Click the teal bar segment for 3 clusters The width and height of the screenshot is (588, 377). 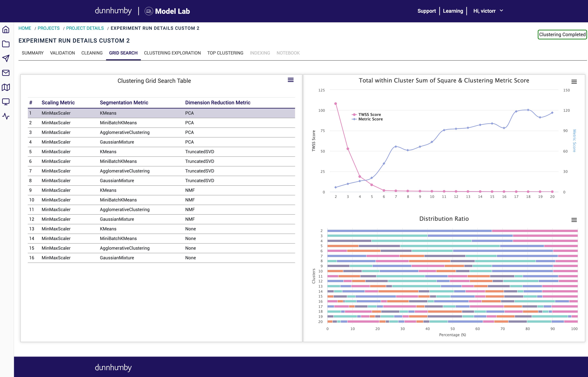[377, 236]
